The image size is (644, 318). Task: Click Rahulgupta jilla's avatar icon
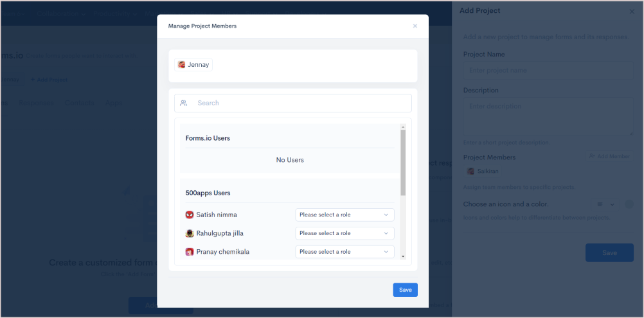tap(190, 233)
